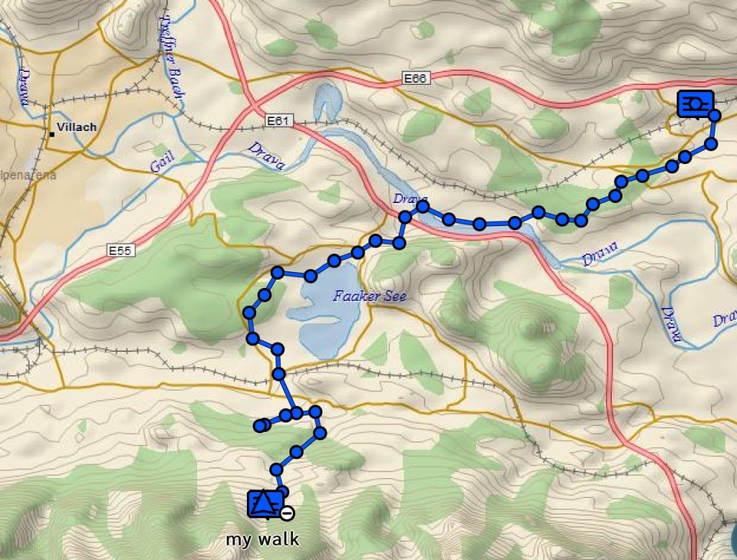
Task: Select the blue destination marker near E66
Action: [x=696, y=104]
